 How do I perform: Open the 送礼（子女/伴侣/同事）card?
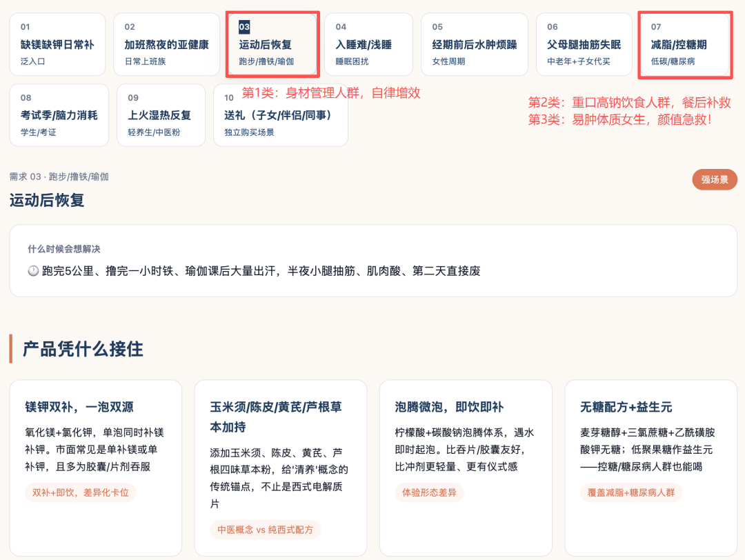281,115
